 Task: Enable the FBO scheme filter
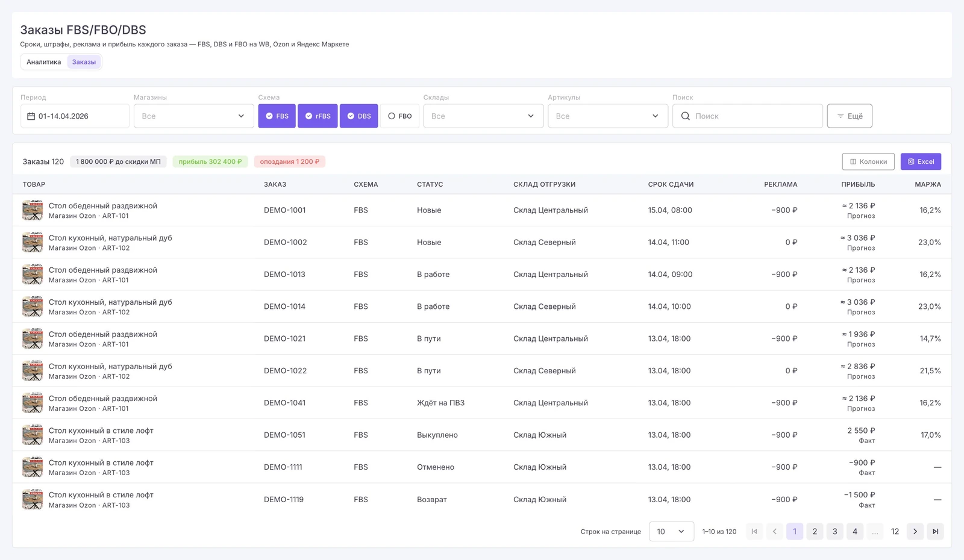400,116
